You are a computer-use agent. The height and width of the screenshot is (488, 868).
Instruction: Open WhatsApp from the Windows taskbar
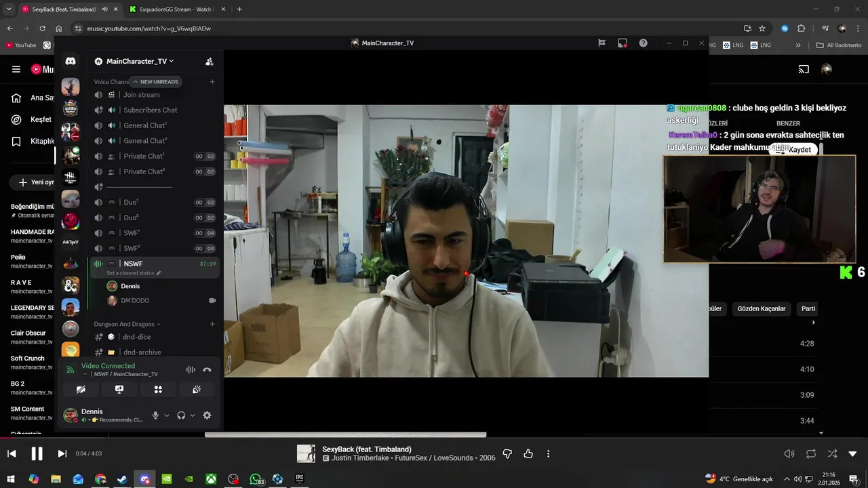click(256, 479)
